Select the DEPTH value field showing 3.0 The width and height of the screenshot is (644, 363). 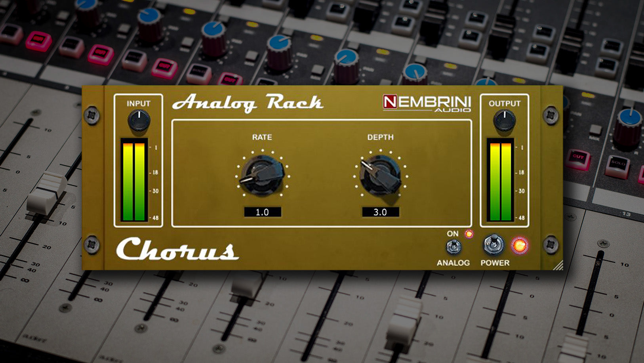pyautogui.click(x=380, y=212)
